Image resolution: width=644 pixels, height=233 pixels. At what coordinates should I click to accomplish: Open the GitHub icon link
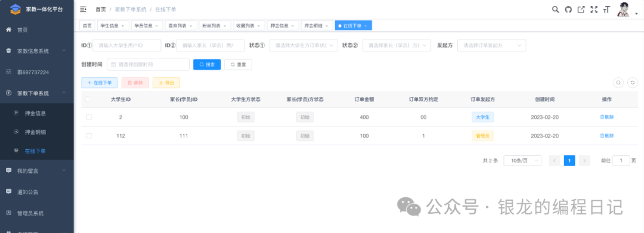tap(568, 10)
